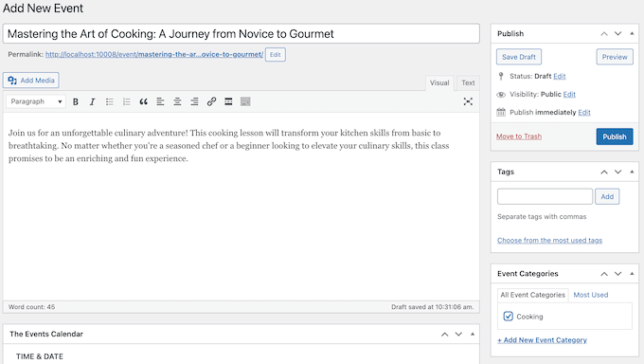Apply blockquote formatting

143,101
